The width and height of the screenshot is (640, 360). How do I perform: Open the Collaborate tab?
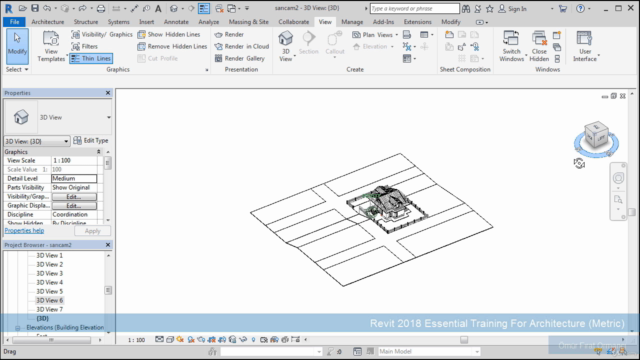(294, 22)
